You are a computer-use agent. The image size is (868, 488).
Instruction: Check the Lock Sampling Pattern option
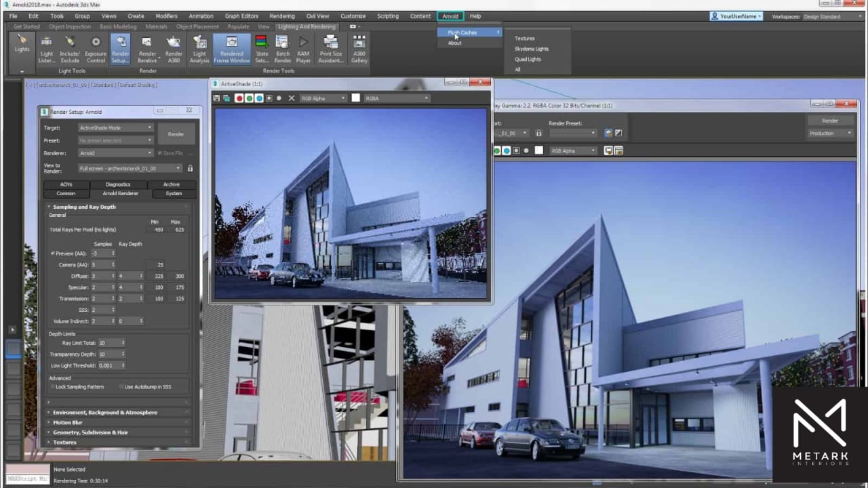[53, 386]
